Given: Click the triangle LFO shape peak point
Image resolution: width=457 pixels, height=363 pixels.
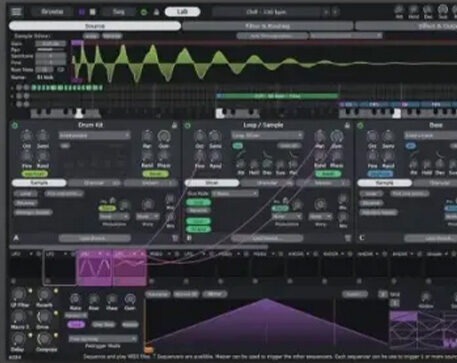Looking at the screenshot, I should click(266, 299).
